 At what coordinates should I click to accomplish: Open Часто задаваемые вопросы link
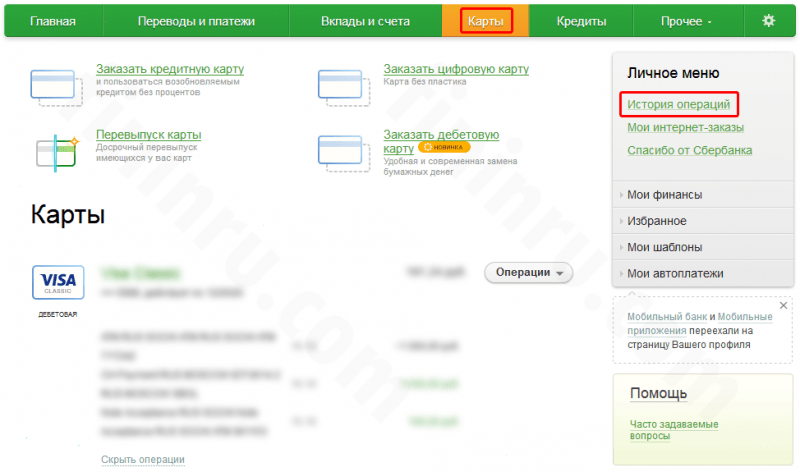673,430
